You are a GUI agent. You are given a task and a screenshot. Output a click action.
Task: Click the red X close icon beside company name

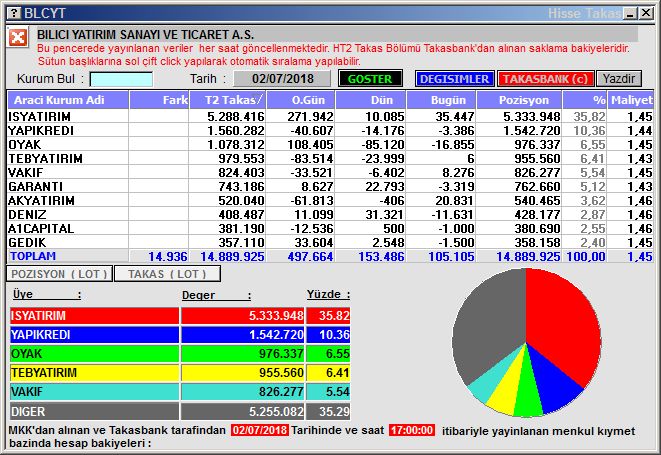pyautogui.click(x=18, y=38)
